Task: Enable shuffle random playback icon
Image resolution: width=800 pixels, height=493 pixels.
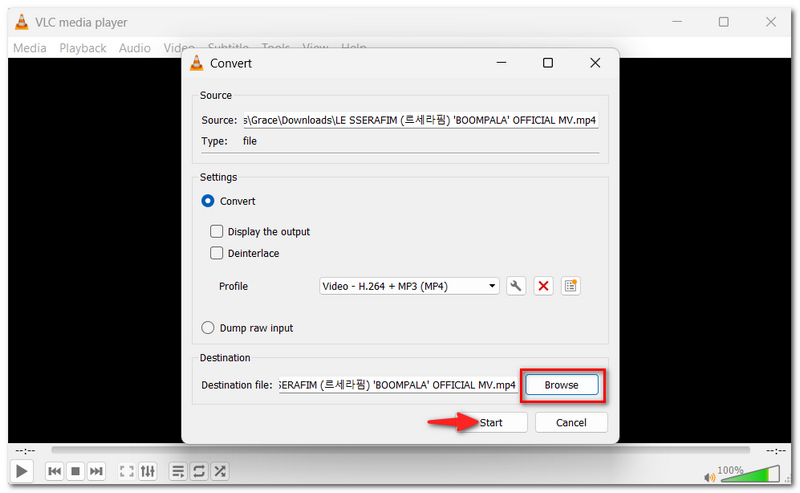Action: tap(220, 471)
